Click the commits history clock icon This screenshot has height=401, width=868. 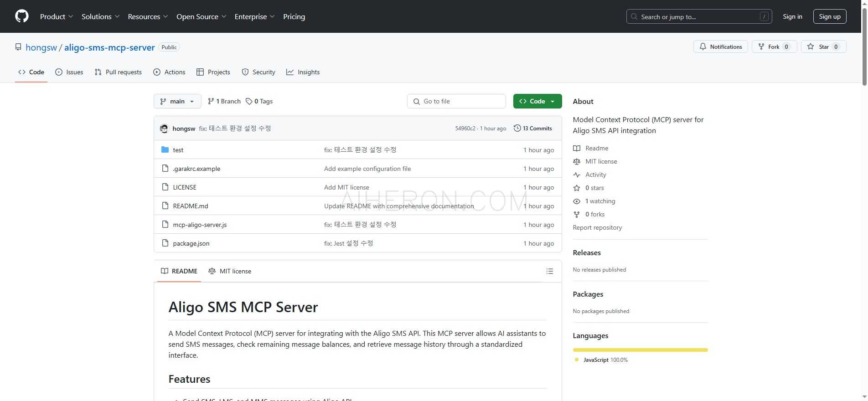pyautogui.click(x=517, y=128)
